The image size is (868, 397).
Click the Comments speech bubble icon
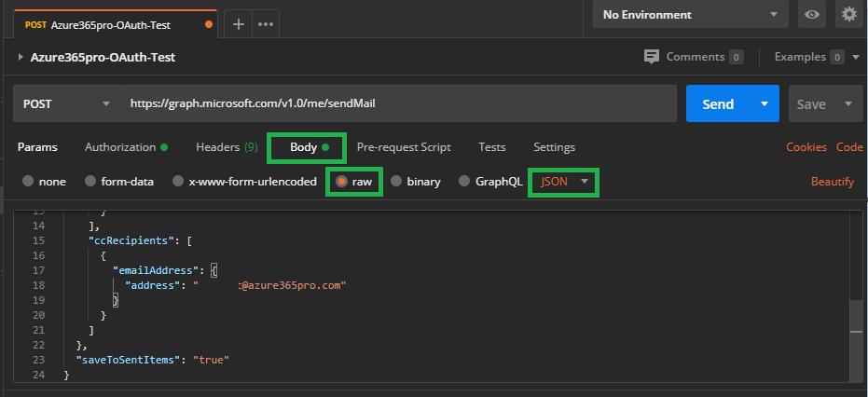click(x=652, y=57)
